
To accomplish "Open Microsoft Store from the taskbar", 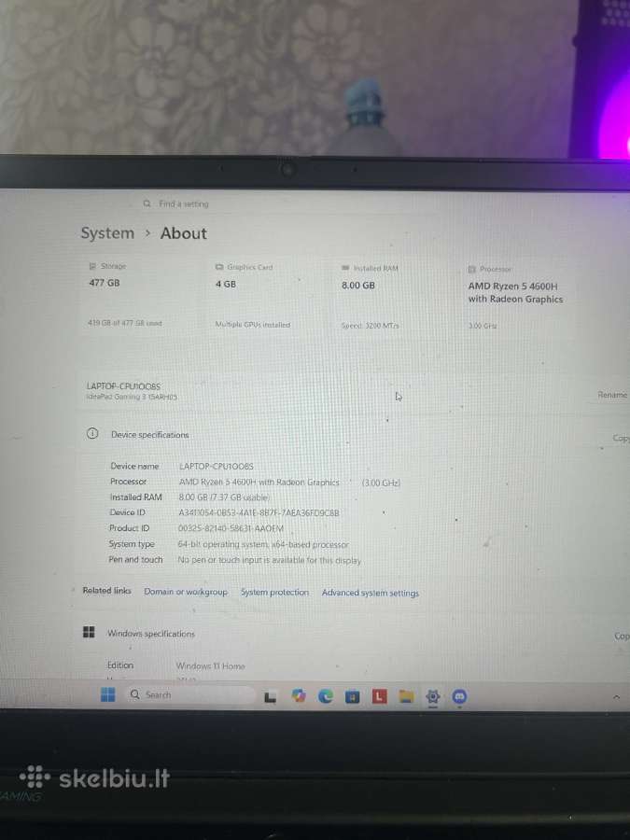I will pos(352,696).
